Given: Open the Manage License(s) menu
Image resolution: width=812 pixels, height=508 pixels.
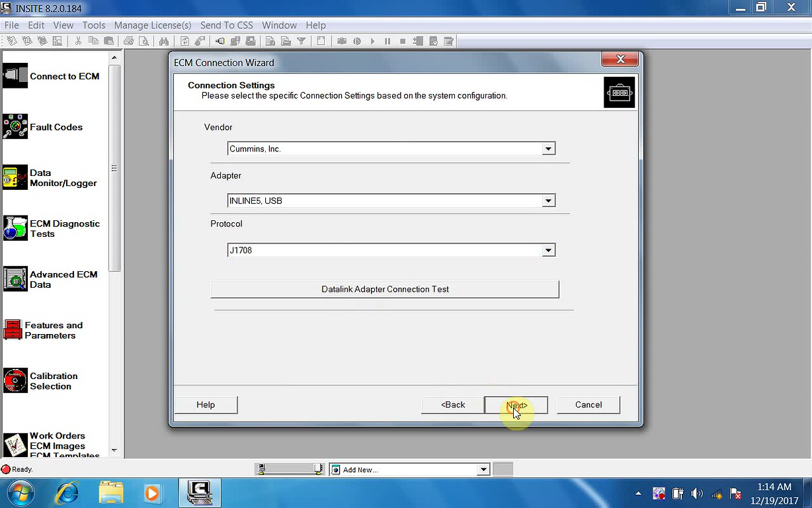Looking at the screenshot, I should click(153, 25).
